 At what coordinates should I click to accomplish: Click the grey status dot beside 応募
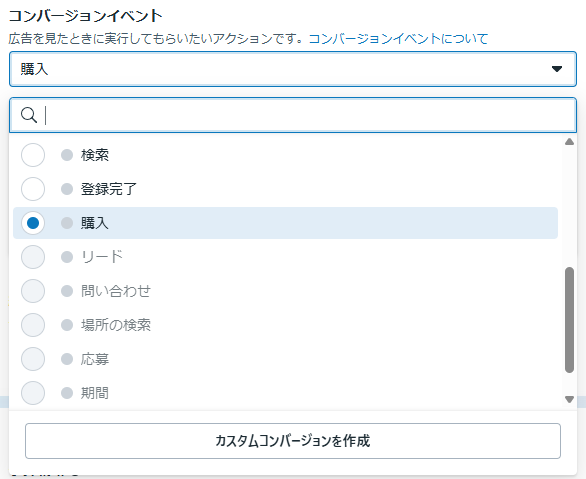tap(67, 359)
